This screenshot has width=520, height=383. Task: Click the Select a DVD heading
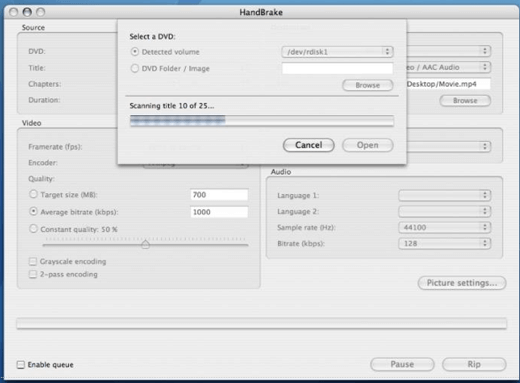click(x=152, y=37)
